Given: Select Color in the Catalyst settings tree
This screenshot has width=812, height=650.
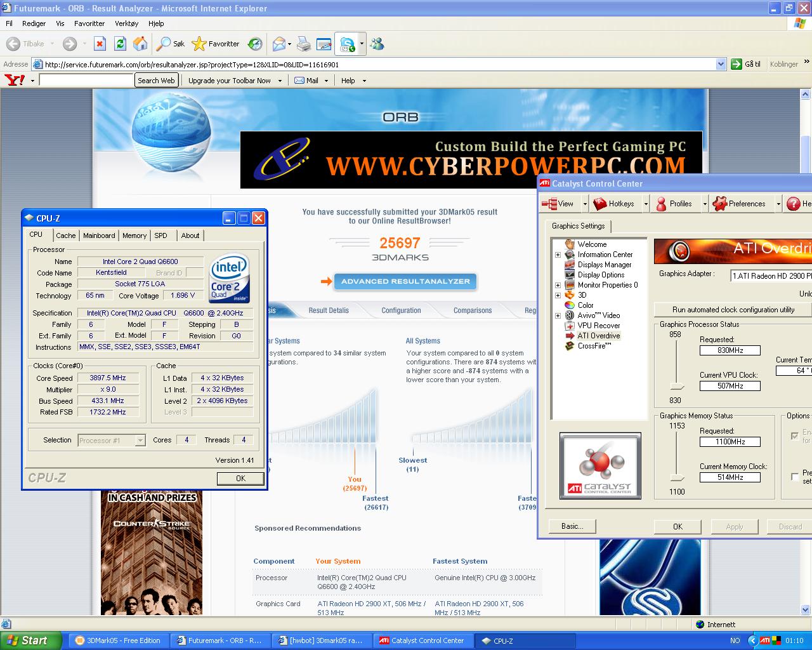Looking at the screenshot, I should [x=586, y=305].
